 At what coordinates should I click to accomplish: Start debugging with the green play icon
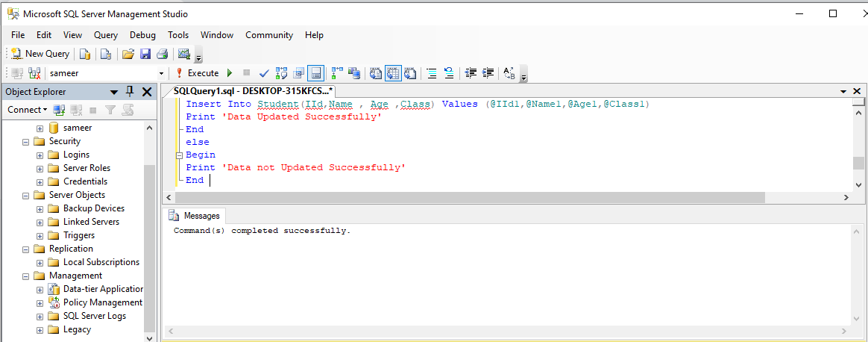(230, 73)
